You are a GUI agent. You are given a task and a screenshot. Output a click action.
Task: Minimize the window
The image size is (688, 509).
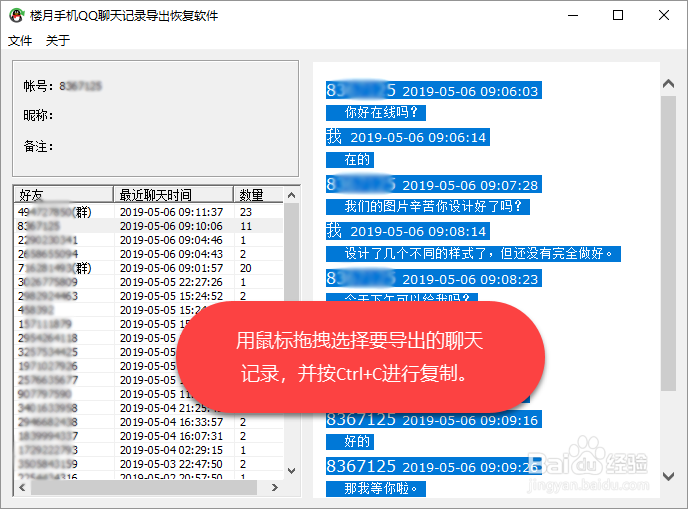click(x=573, y=15)
